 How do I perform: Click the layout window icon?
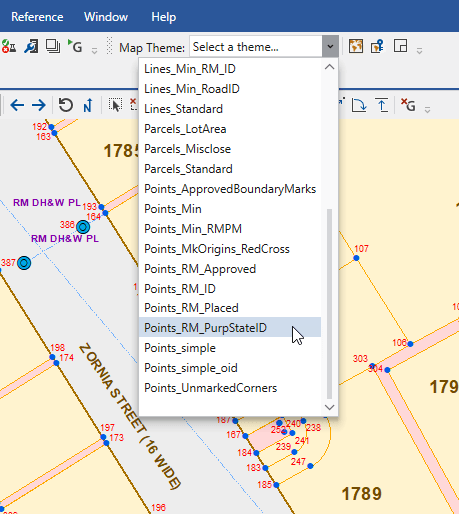[x=400, y=46]
